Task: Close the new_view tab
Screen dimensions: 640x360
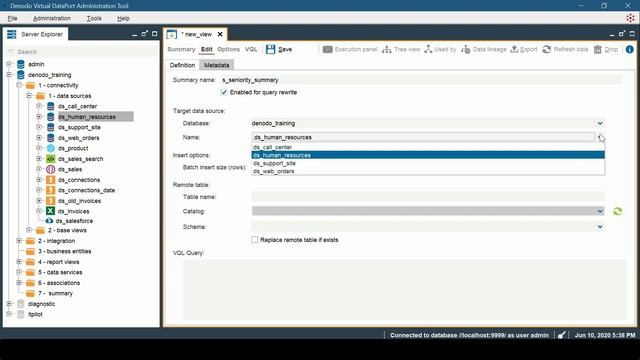Action: click(x=220, y=34)
